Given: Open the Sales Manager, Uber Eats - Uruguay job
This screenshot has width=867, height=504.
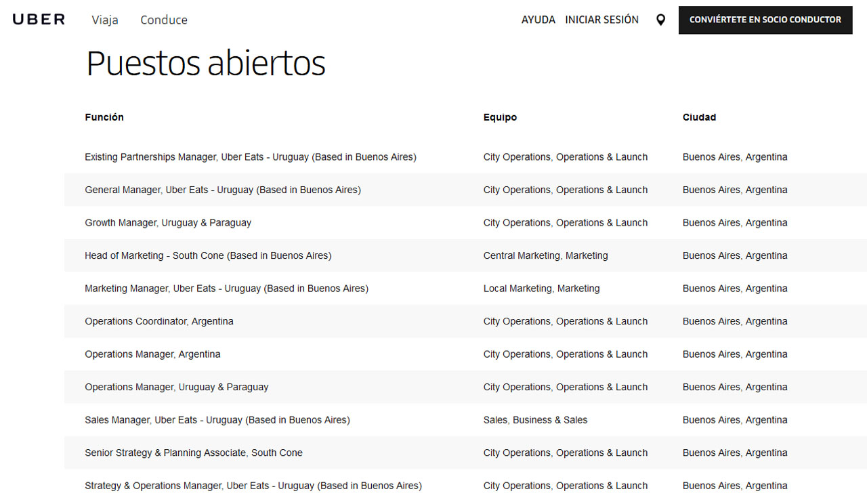Looking at the screenshot, I should pos(217,420).
